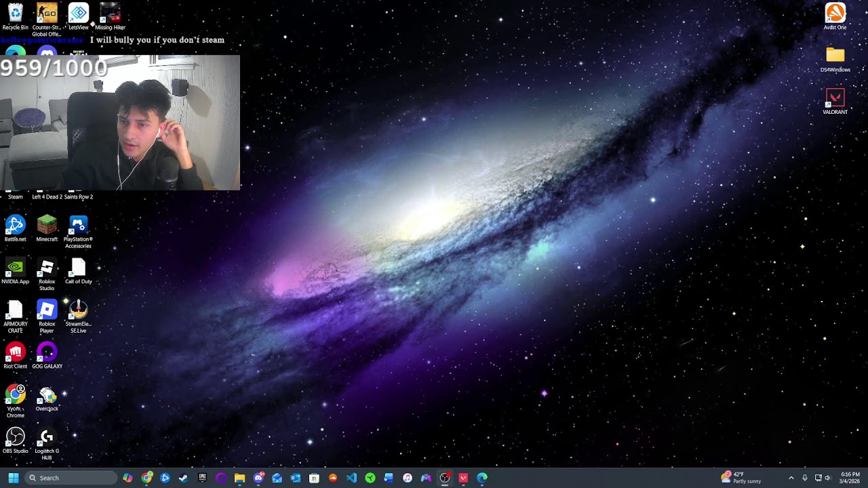Select the "Steam" desktop label
This screenshot has width=868, height=488.
pos(15,197)
